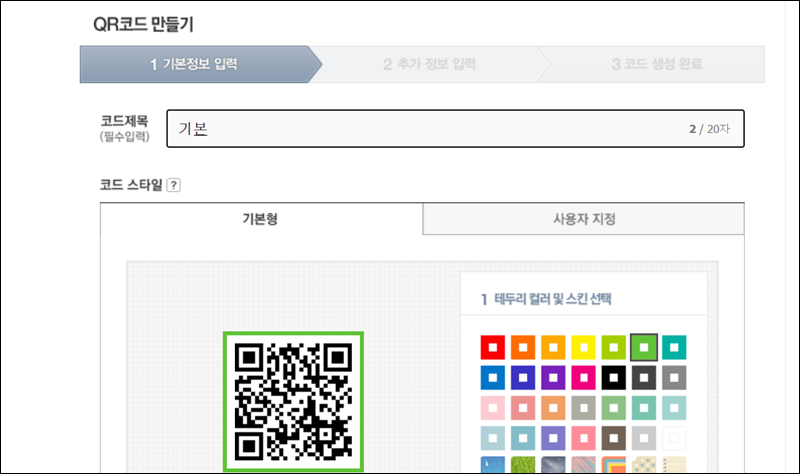This screenshot has width=800, height=474.
Task: Pick the dark charcoal border color swatch
Action: (x=644, y=378)
